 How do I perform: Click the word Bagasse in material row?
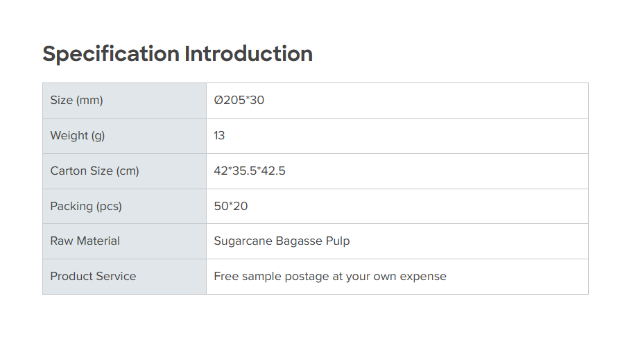tap(299, 241)
